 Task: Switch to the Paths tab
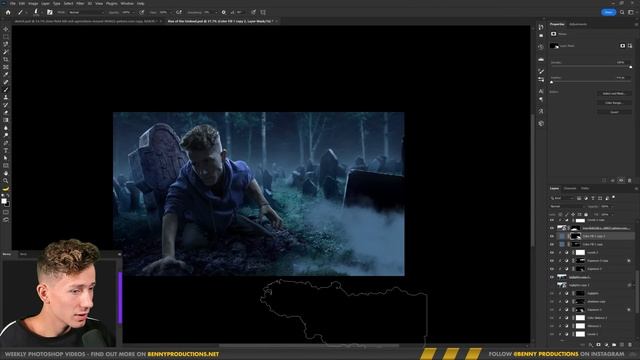pos(585,188)
